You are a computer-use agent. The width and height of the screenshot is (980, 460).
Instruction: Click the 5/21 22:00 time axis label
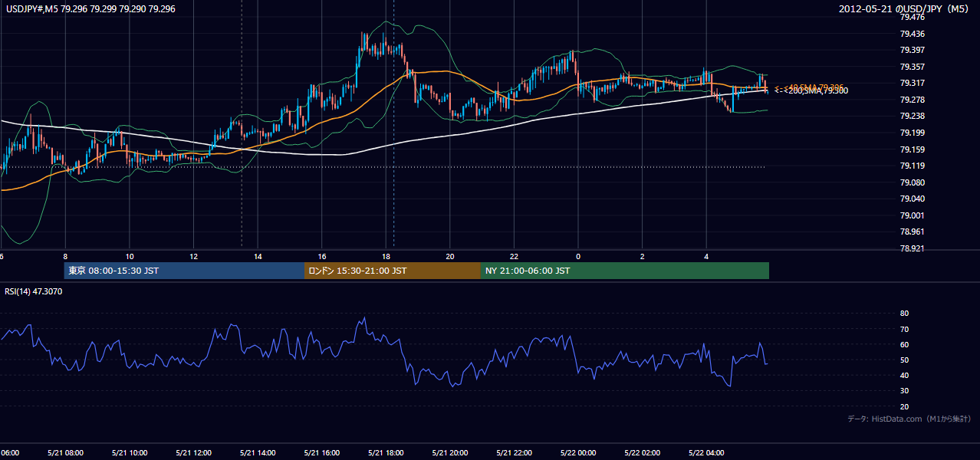pos(514,452)
